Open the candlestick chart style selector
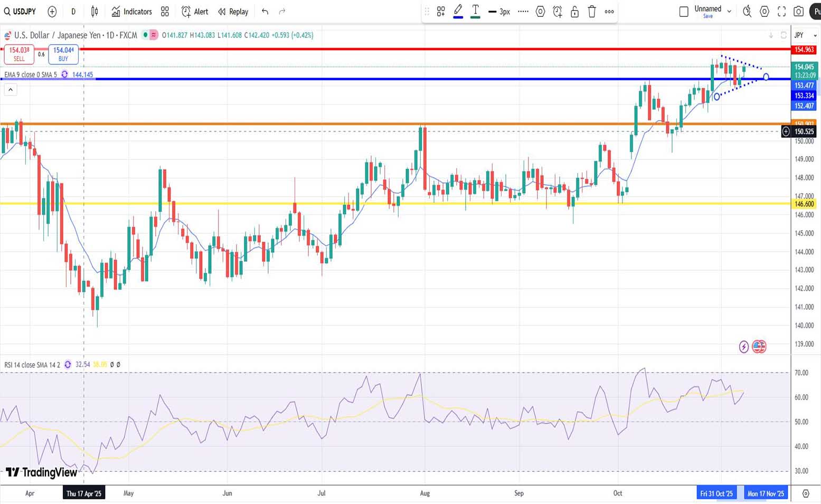 pos(95,12)
